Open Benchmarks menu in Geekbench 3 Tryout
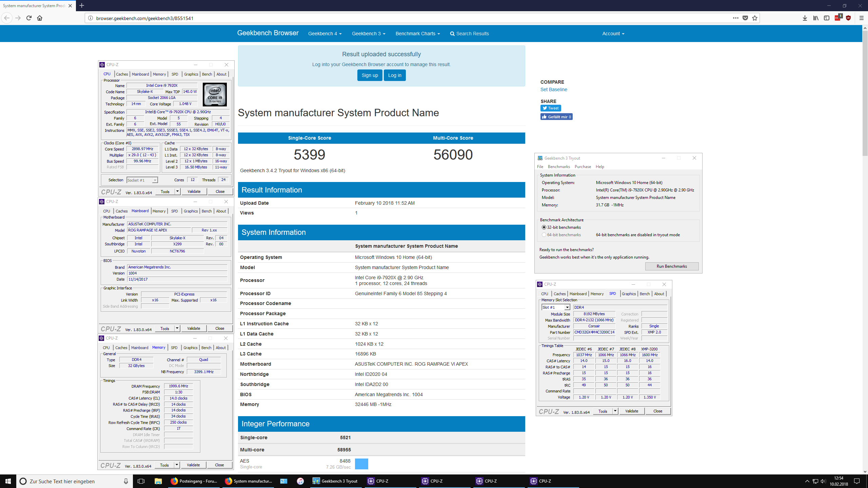Screen dimensions: 868x488 pyautogui.click(x=559, y=167)
